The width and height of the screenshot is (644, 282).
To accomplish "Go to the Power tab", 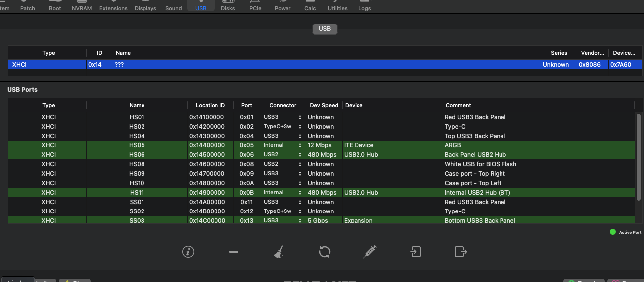I will coord(283,6).
